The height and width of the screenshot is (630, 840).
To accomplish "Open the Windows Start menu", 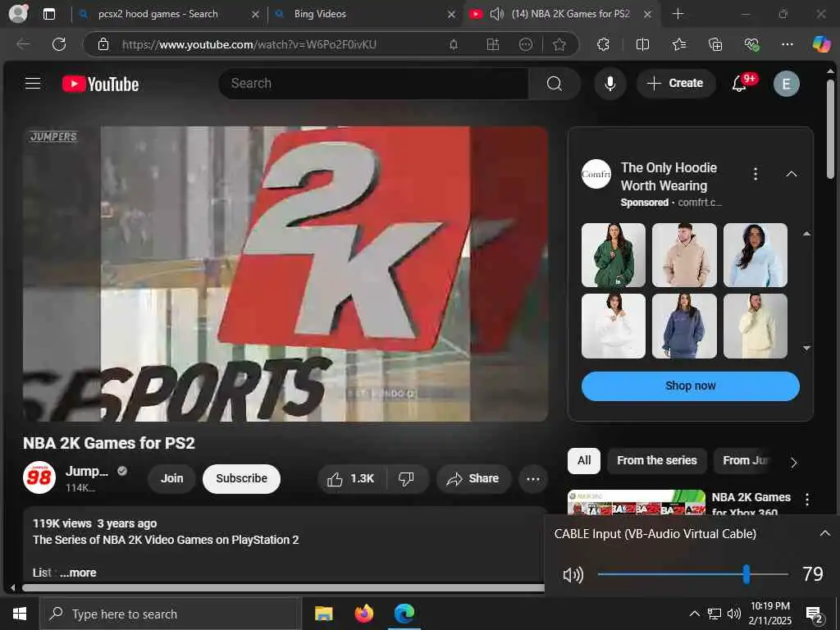I will pos(20,614).
